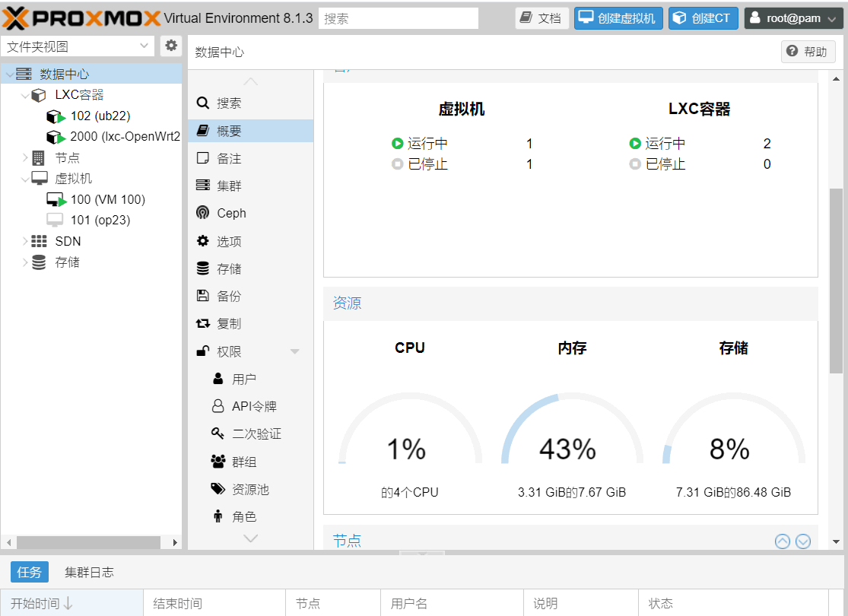Select the running container 102 (ub22) icon
848x616 pixels.
[x=56, y=116]
